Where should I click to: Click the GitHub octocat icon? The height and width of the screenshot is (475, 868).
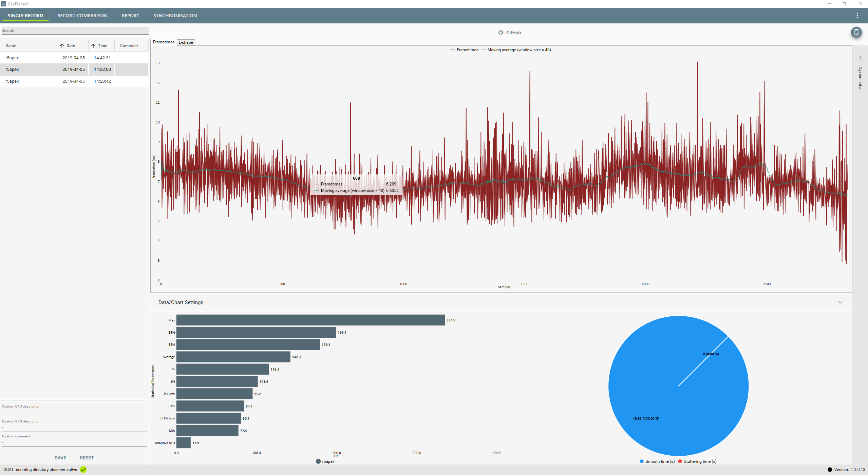coord(501,33)
